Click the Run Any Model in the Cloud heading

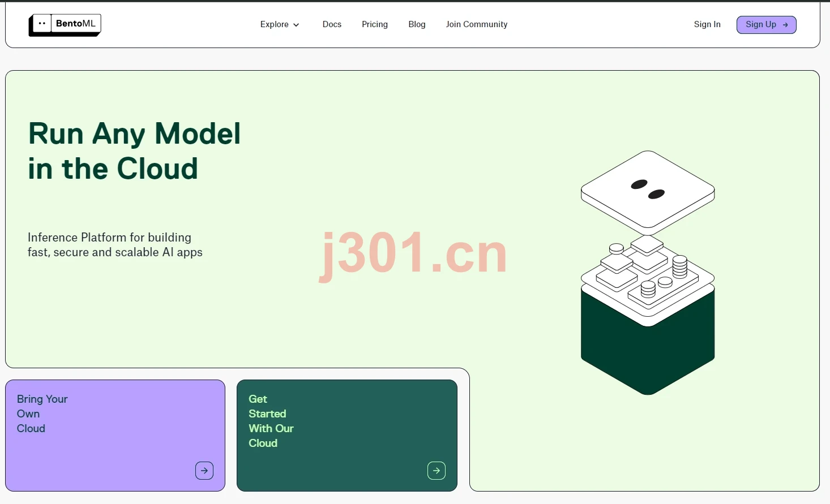coord(135,151)
